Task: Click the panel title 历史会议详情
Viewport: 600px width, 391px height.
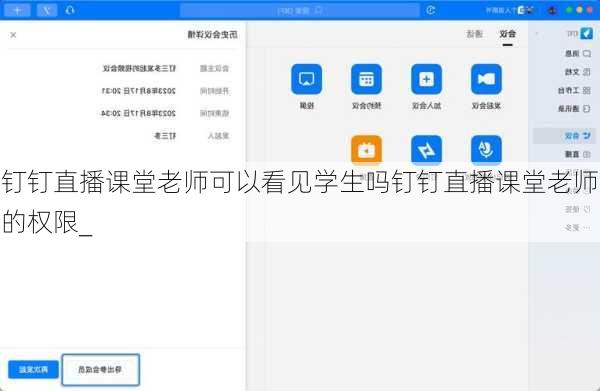Action: (212, 35)
